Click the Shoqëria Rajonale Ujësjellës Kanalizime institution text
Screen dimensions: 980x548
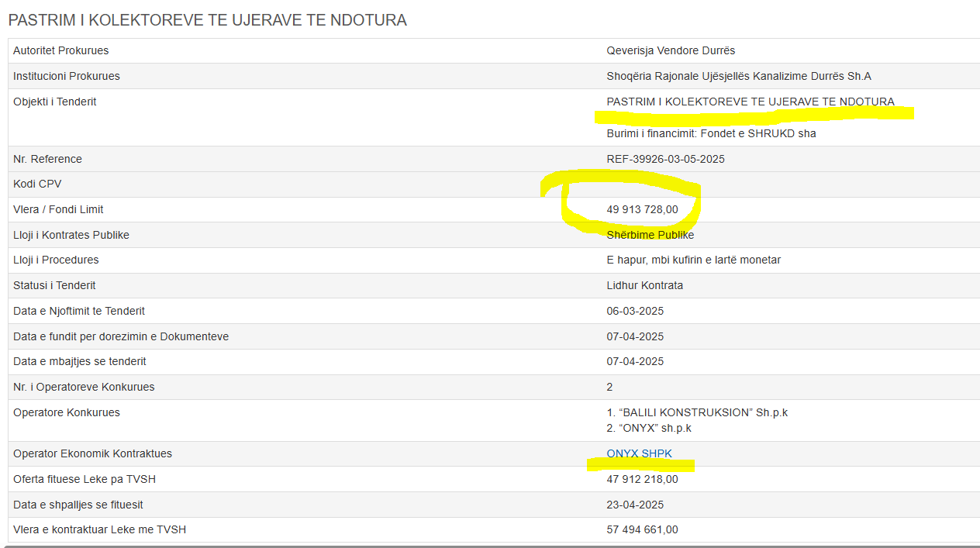click(x=738, y=76)
